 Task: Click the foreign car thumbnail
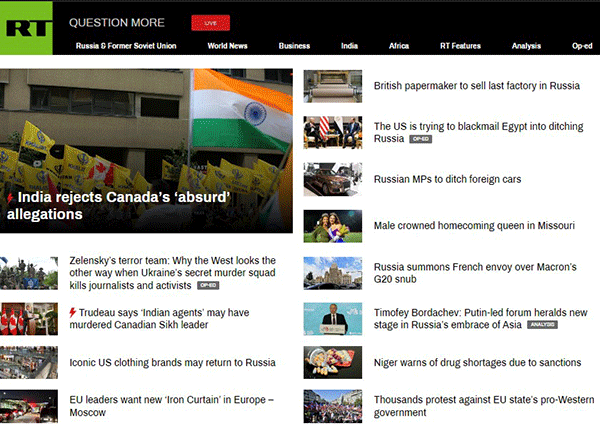[333, 179]
